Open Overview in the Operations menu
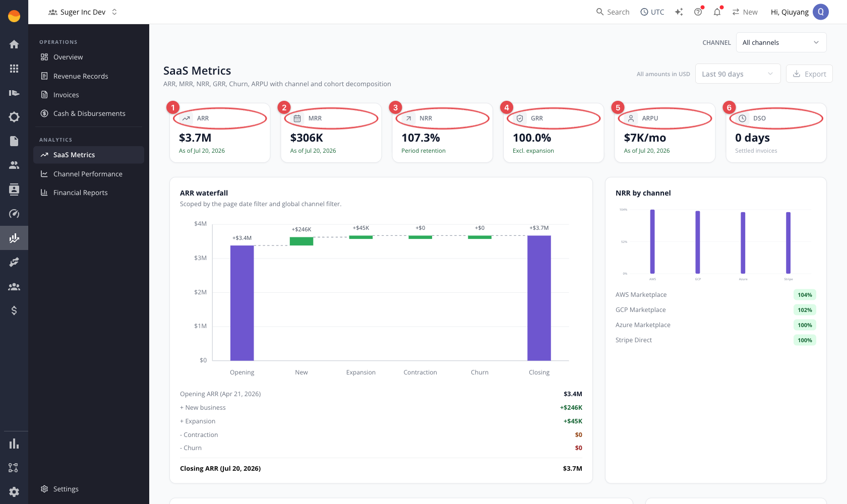The height and width of the screenshot is (504, 847). 89,57
